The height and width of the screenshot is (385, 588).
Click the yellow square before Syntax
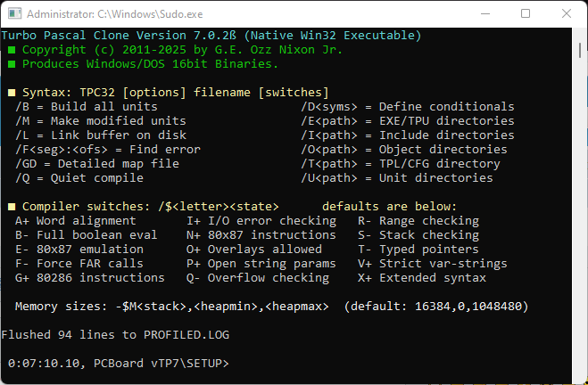[12, 93]
